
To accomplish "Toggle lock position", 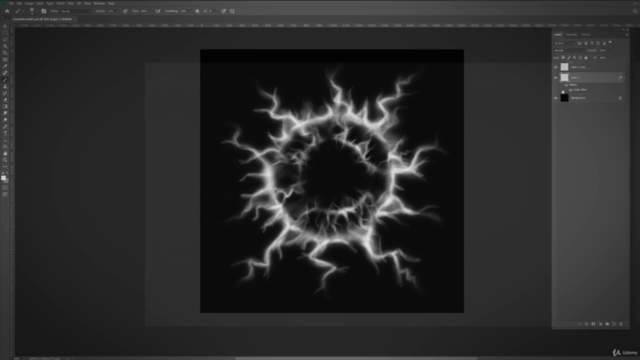I will (x=575, y=58).
